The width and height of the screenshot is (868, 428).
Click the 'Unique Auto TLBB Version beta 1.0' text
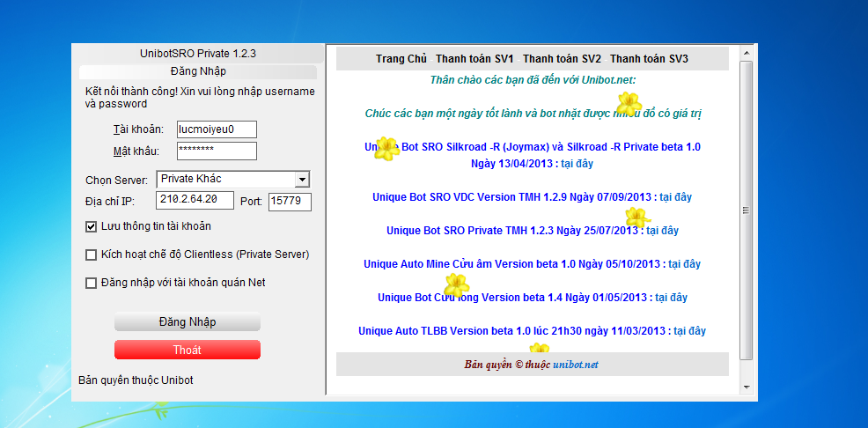(445, 331)
